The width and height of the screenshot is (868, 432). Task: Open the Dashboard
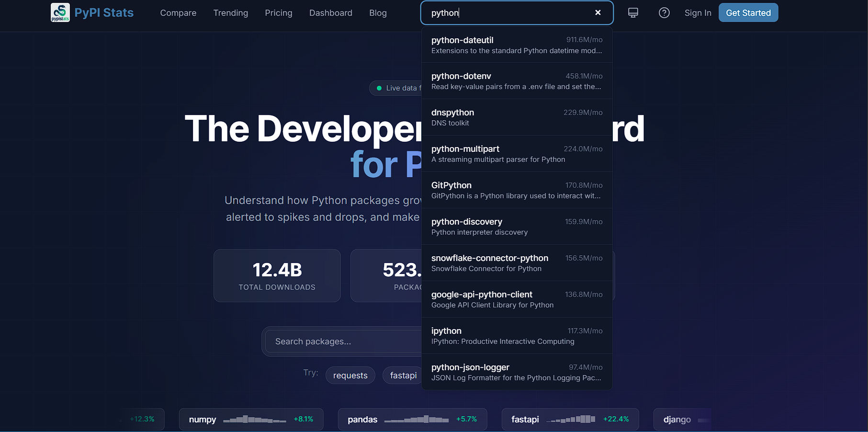330,13
